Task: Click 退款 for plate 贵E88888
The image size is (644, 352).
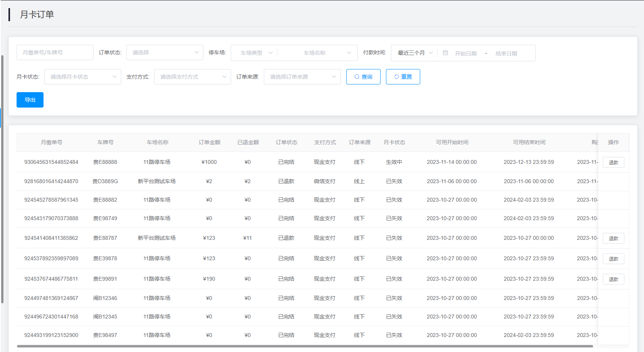Action: (x=613, y=162)
